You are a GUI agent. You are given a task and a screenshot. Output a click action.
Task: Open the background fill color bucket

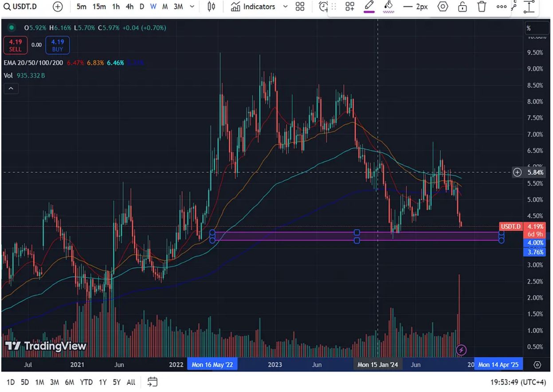[x=388, y=7]
